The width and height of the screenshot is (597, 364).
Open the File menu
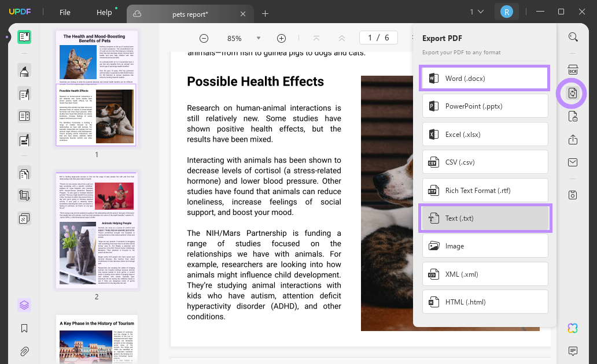coord(64,12)
